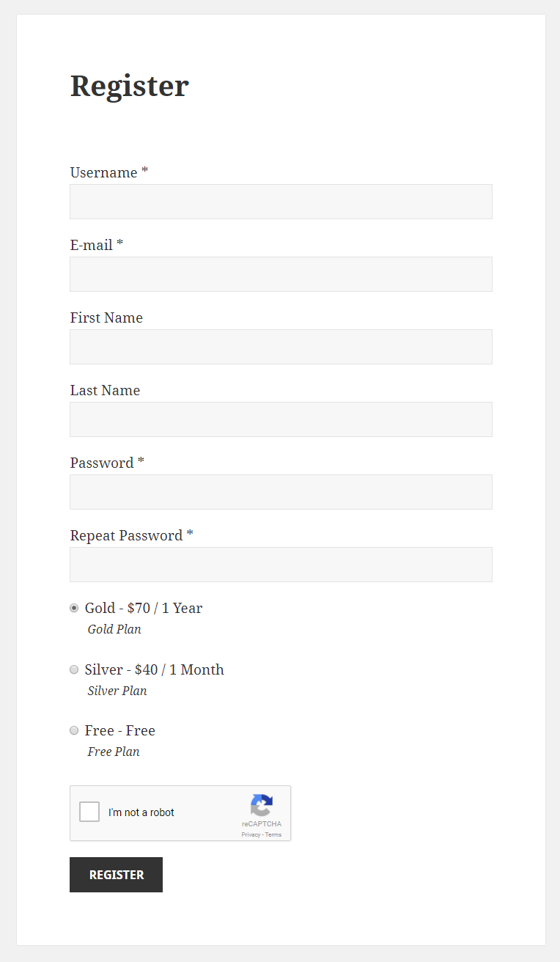Click the Gold Plan description text

coord(114,629)
